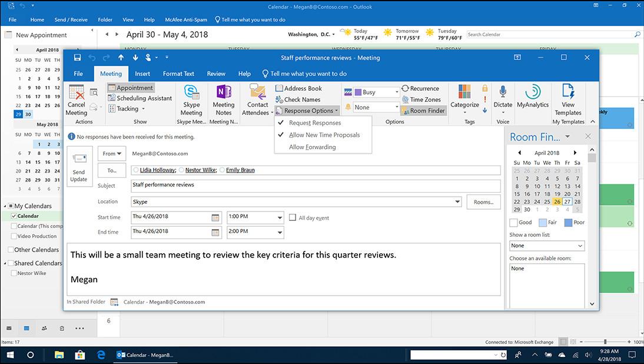The width and height of the screenshot is (644, 364).
Task: Select Allow Forwarding from the menu
Action: (311, 146)
